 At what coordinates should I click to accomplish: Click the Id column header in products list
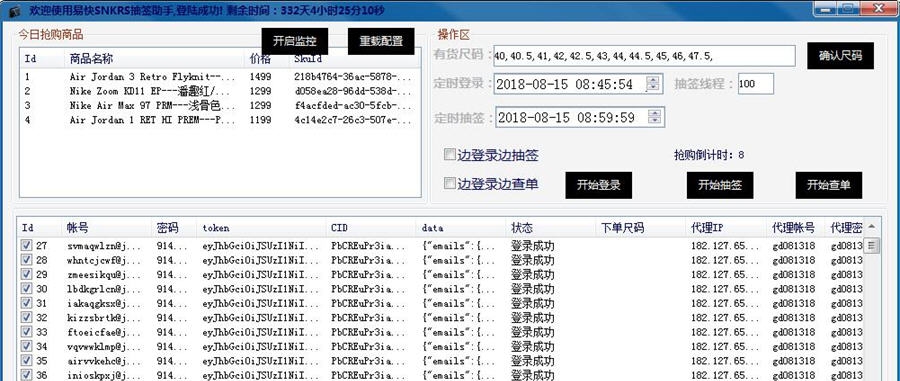click(42, 59)
